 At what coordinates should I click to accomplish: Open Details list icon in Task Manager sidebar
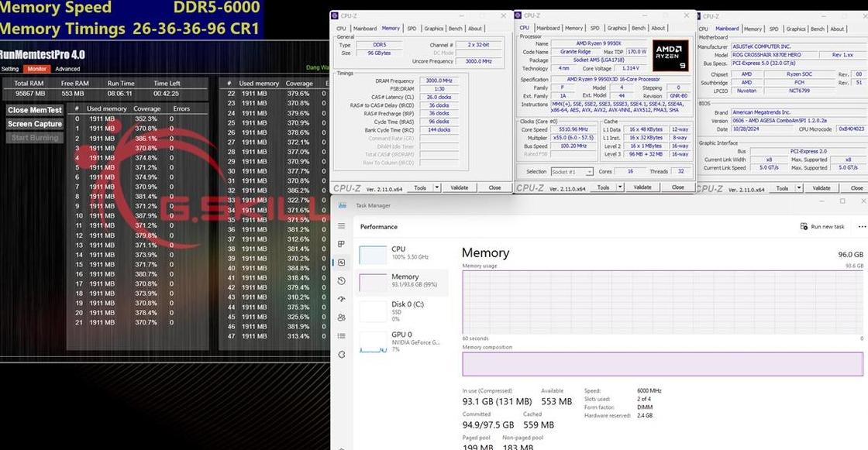coord(342,335)
